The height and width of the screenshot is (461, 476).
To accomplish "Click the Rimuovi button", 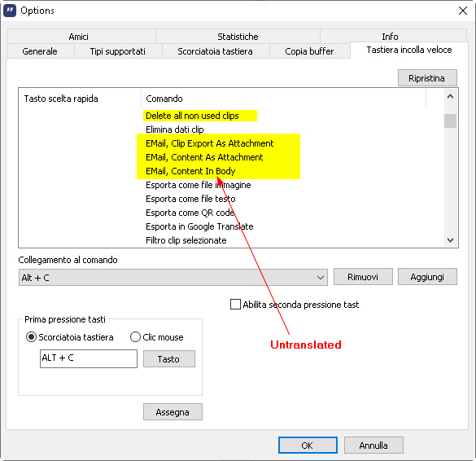I will 363,277.
